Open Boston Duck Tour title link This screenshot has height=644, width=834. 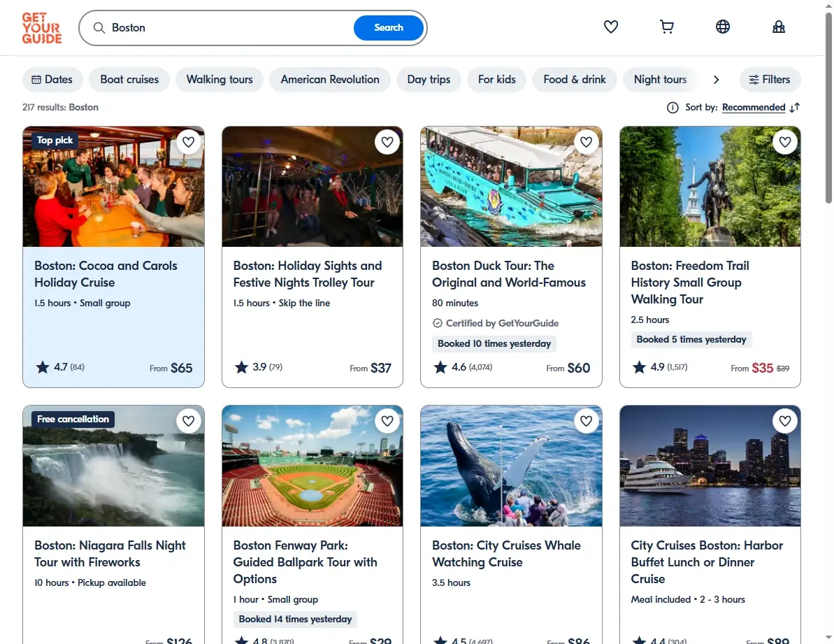508,274
